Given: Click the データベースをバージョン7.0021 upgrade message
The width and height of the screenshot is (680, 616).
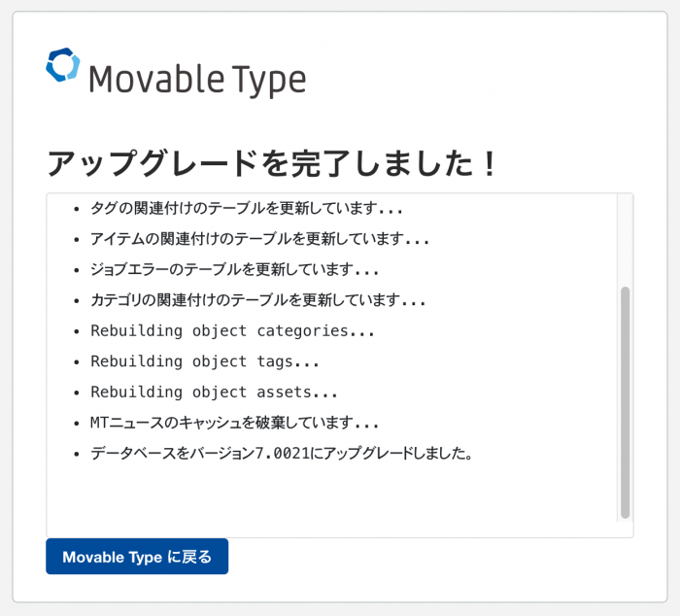Looking at the screenshot, I should click(281, 454).
